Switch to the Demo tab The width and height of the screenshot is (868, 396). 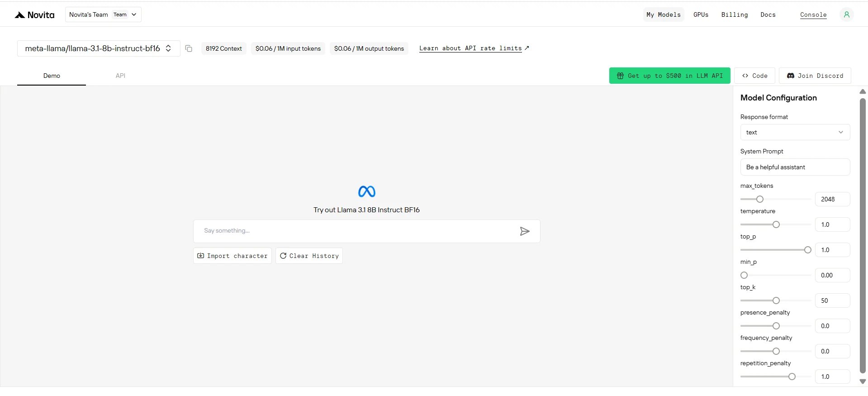(52, 76)
